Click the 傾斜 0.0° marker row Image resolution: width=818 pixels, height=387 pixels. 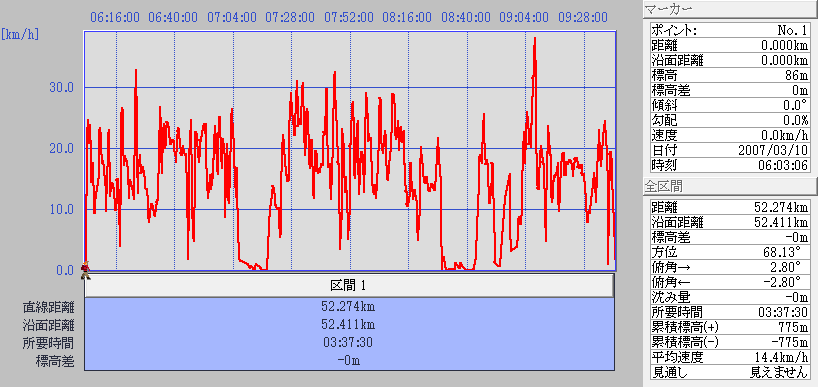pyautogui.click(x=730, y=105)
